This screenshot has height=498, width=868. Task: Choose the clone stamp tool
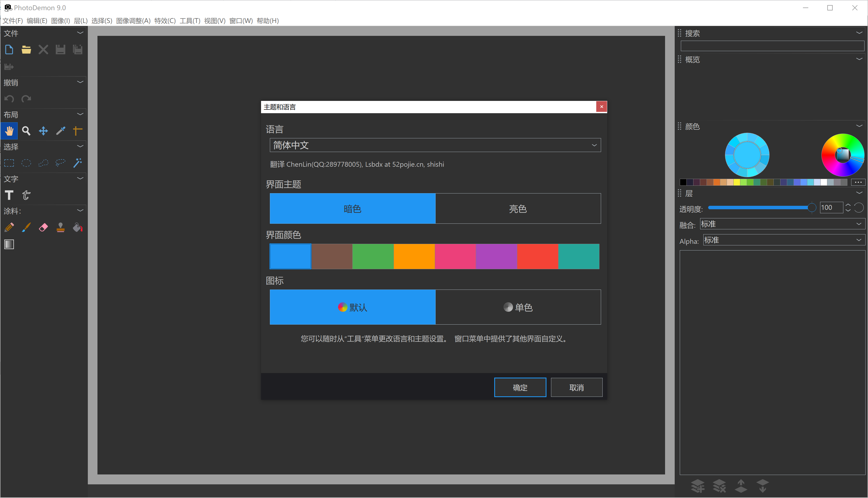tap(61, 227)
